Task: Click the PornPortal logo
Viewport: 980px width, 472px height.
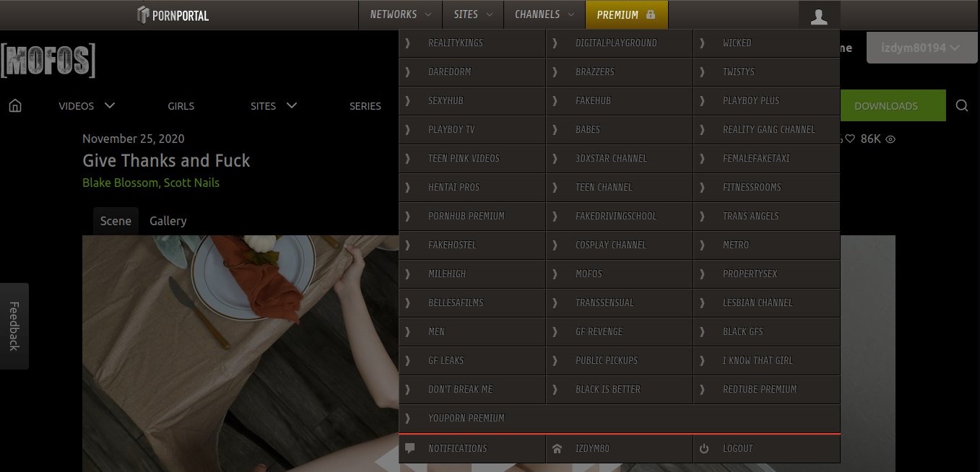Action: click(173, 14)
